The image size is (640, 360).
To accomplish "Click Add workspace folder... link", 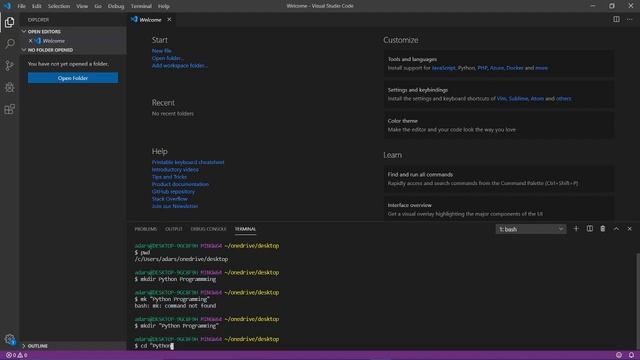I will [x=180, y=66].
